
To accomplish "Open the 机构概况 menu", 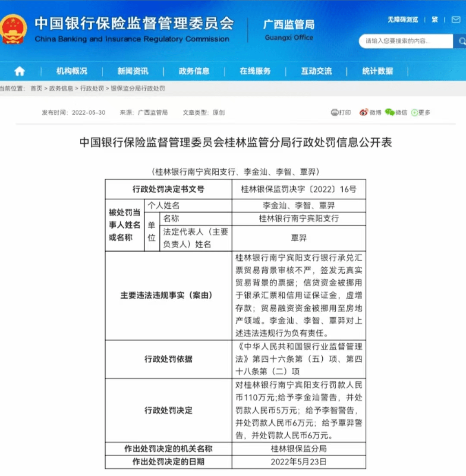I will 72,71.
